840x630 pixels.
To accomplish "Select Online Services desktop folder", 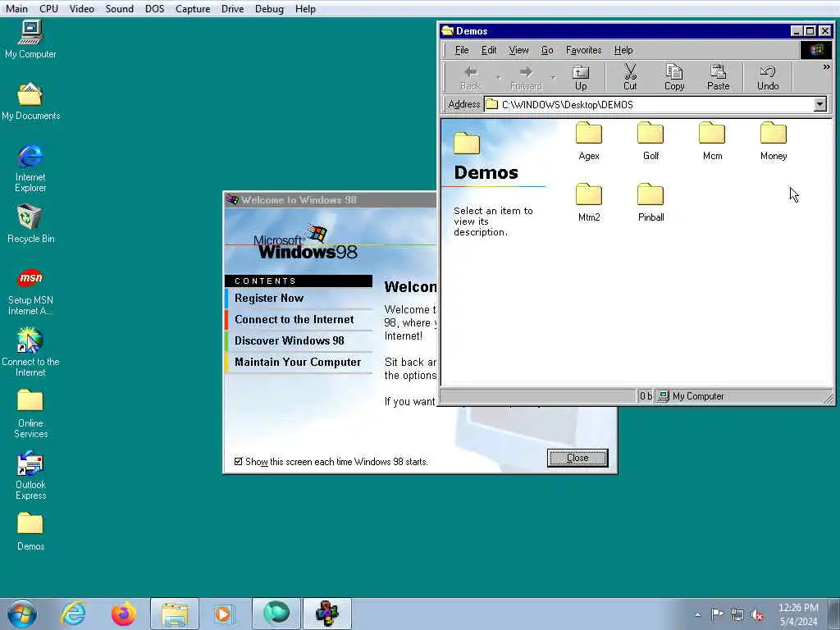I will [x=30, y=414].
